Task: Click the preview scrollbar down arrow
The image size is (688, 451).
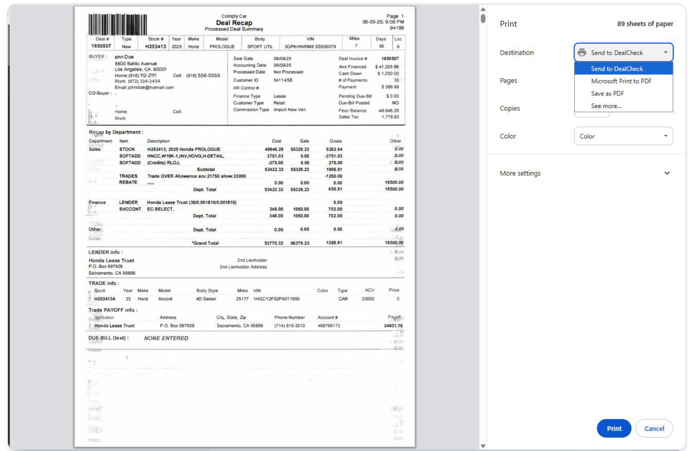Action: [x=483, y=446]
